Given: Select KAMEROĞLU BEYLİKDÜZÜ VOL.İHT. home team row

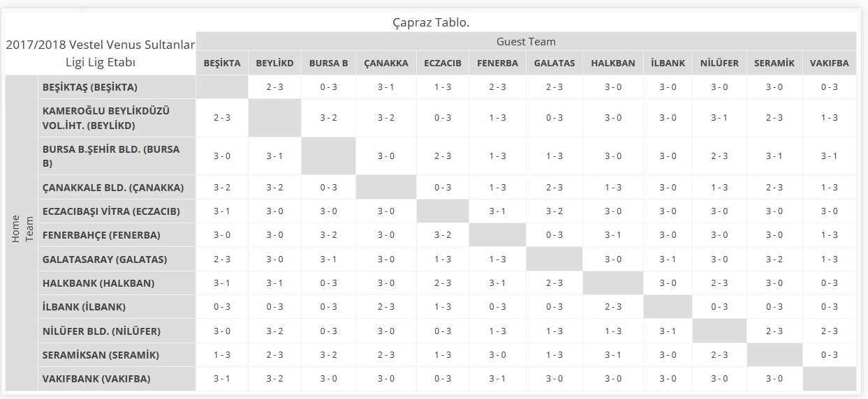Looking at the screenshot, I should coord(105,118).
